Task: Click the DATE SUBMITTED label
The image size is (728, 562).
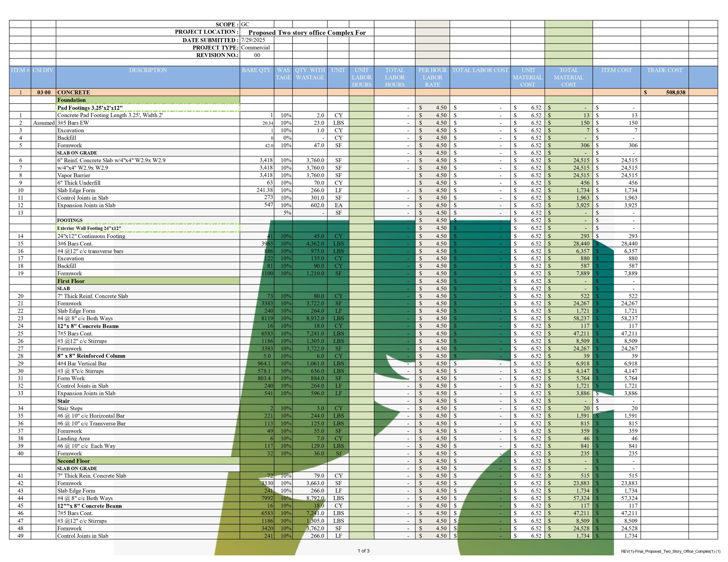Action: tap(211, 40)
